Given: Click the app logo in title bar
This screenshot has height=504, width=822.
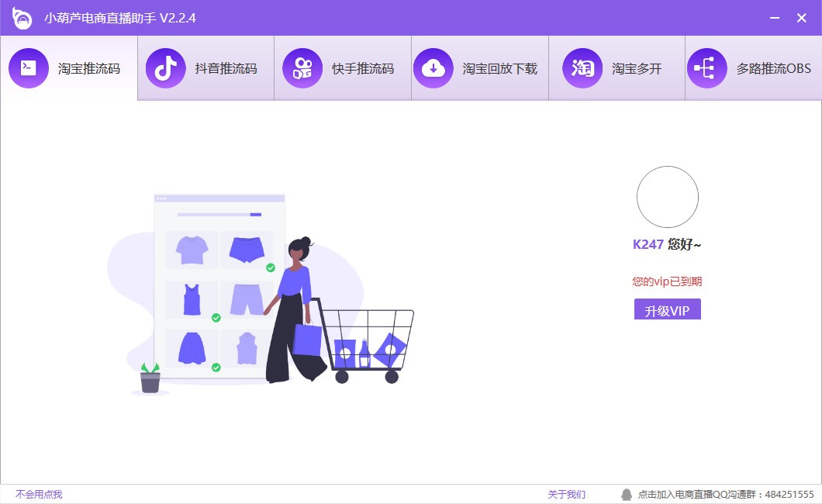Looking at the screenshot, I should (22, 19).
